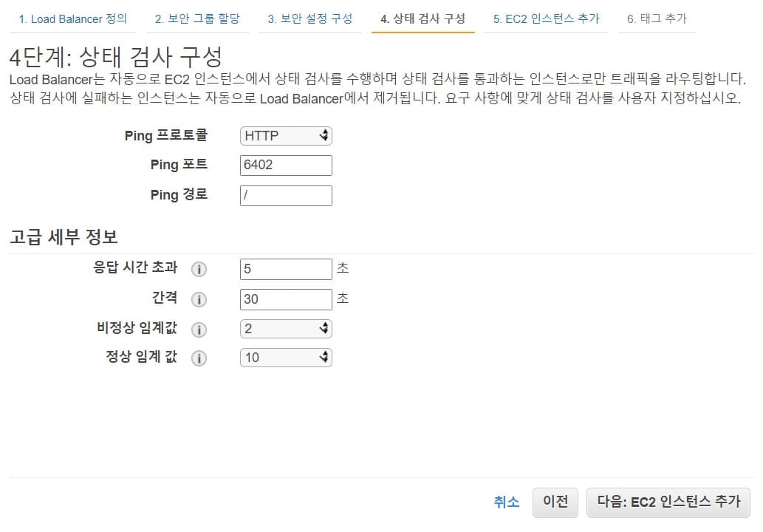The width and height of the screenshot is (763, 532).
Task: Open the 정상 임계 값 dropdown
Action: point(285,358)
